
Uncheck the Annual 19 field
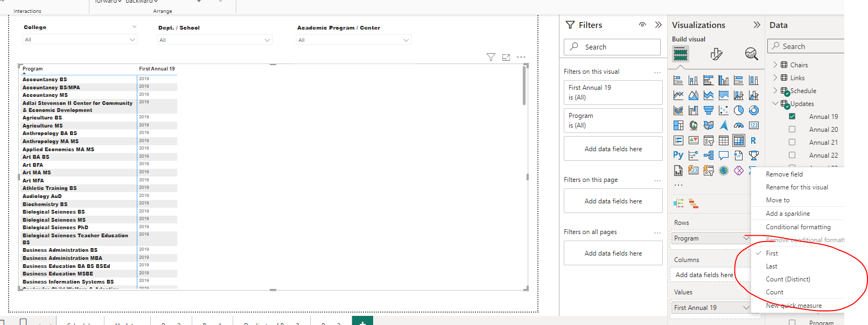coord(792,116)
